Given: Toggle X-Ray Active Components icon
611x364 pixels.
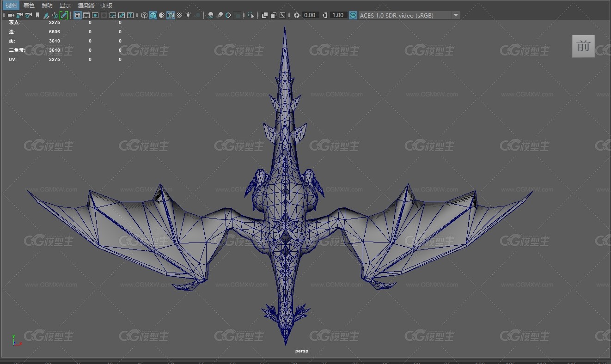Looking at the screenshot, I should [x=274, y=15].
